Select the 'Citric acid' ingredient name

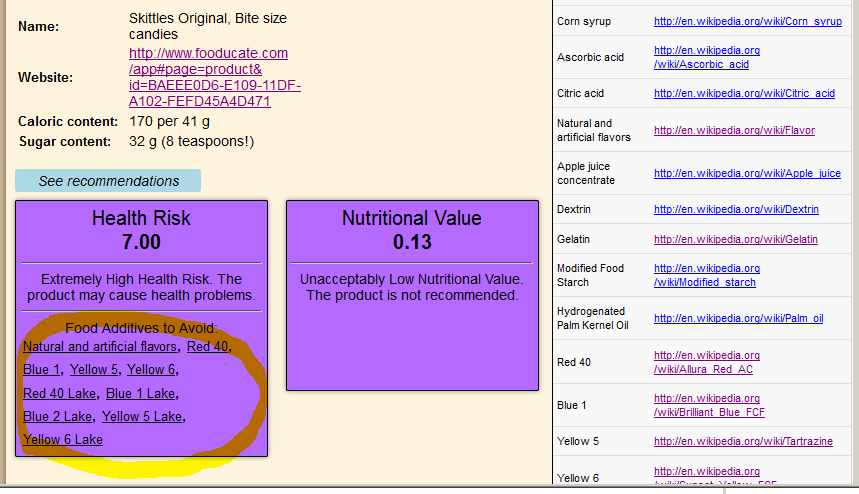pos(581,93)
